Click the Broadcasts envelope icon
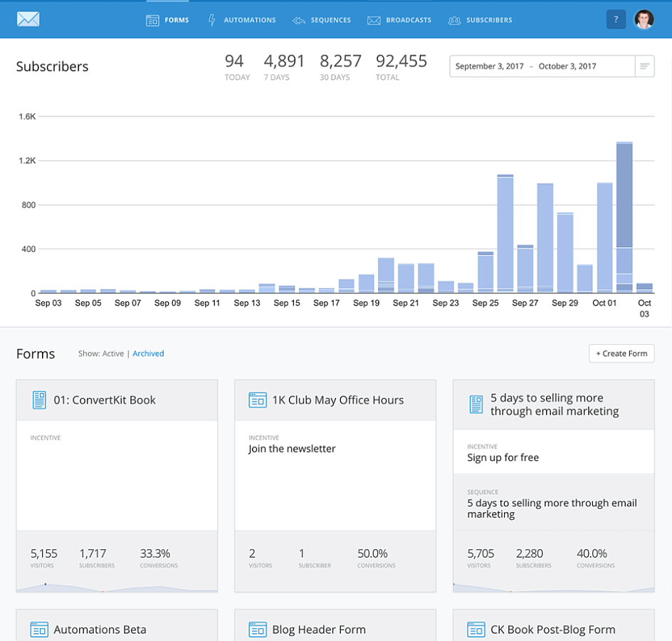 coord(374,20)
